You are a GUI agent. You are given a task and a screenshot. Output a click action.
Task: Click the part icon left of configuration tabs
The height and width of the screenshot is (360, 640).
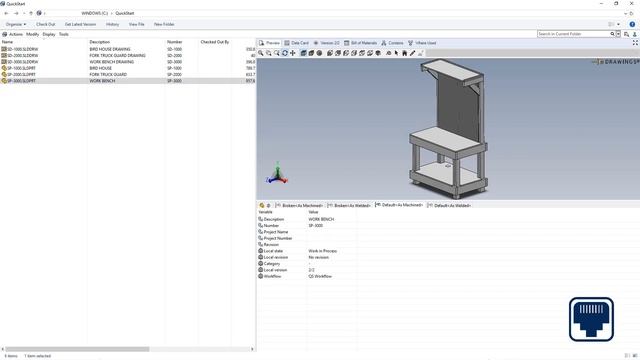point(262,205)
